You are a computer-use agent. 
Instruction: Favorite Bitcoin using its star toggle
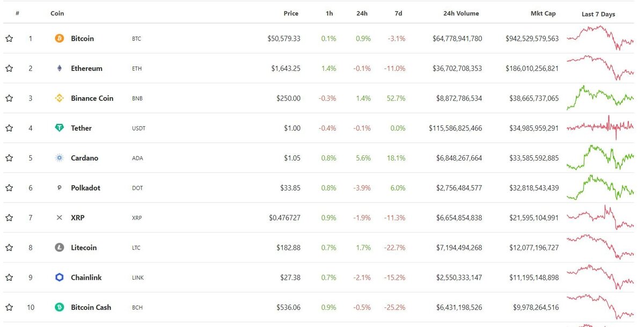(9, 38)
